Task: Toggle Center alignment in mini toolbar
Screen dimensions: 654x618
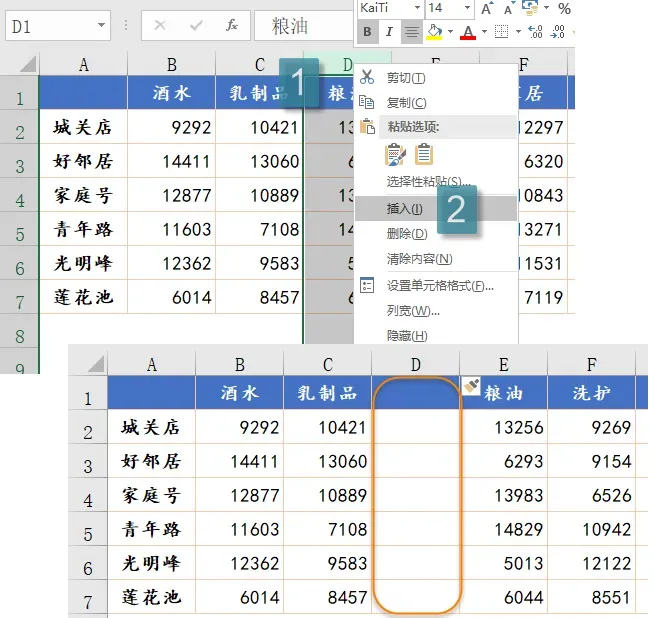Action: click(412, 32)
